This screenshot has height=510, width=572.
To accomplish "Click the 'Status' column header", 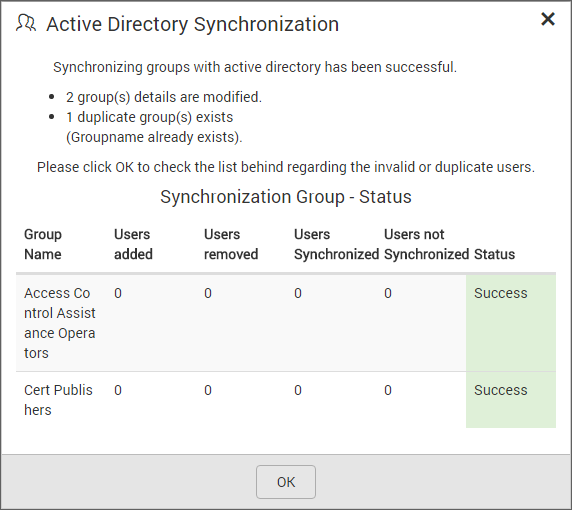I will tap(494, 254).
